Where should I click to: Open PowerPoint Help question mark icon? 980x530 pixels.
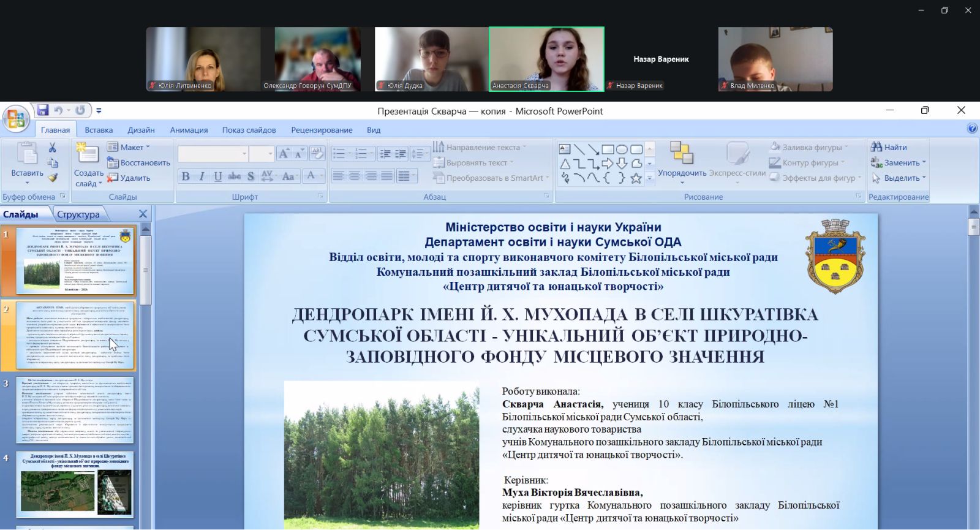(972, 128)
